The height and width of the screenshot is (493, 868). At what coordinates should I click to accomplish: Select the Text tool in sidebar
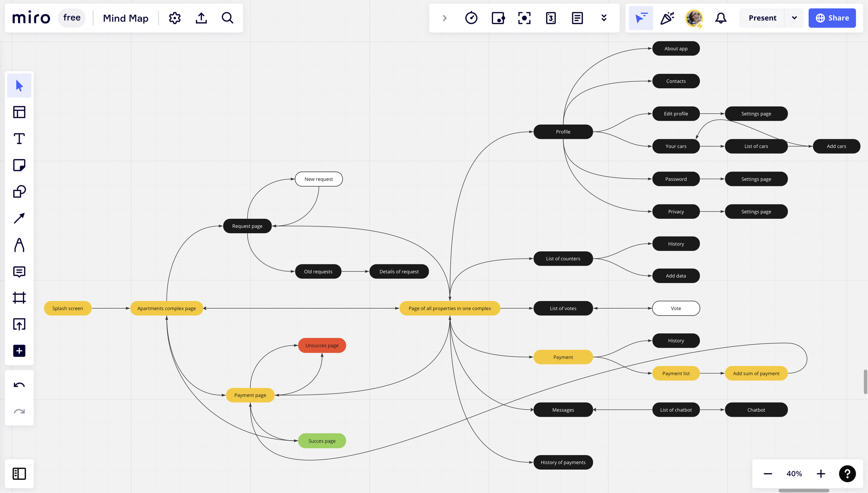tap(19, 139)
